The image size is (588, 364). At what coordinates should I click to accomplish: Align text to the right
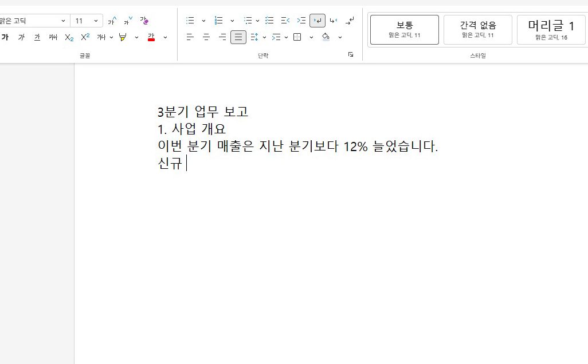click(222, 37)
